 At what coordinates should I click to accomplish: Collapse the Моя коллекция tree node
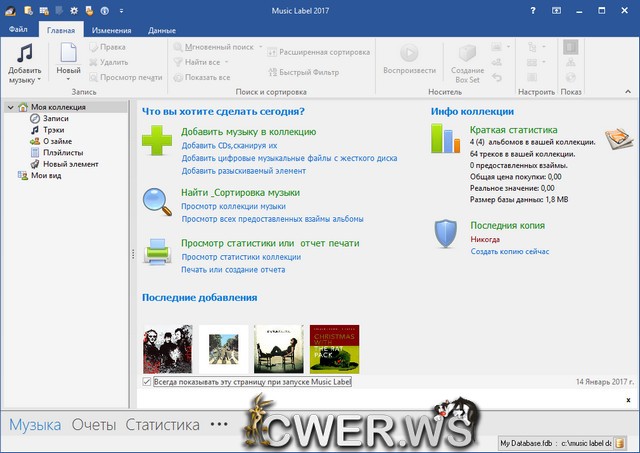(x=9, y=107)
